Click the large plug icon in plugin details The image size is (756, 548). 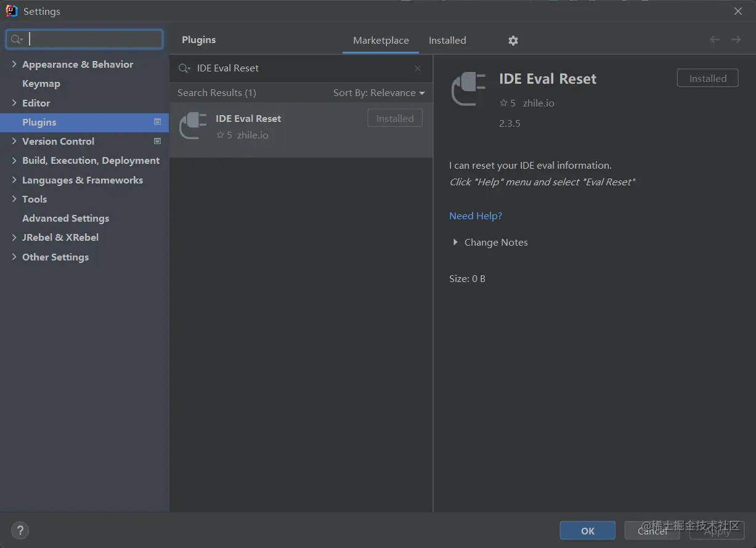[x=468, y=89]
